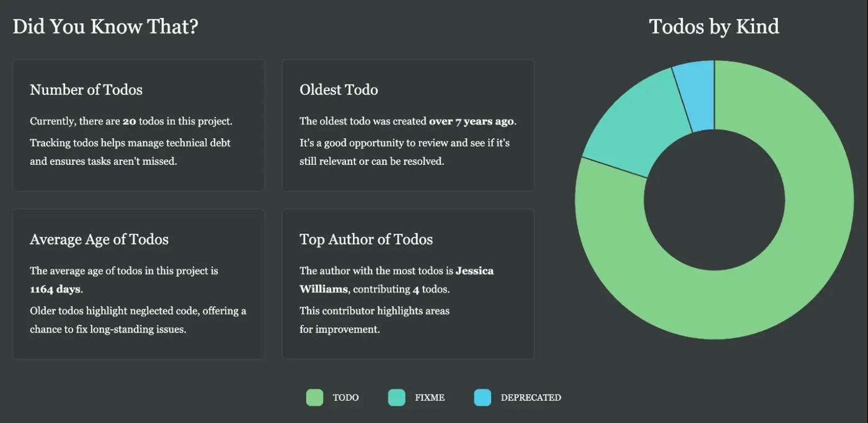Toggle the TODO legend label
This screenshot has height=423, width=868.
coord(345,398)
